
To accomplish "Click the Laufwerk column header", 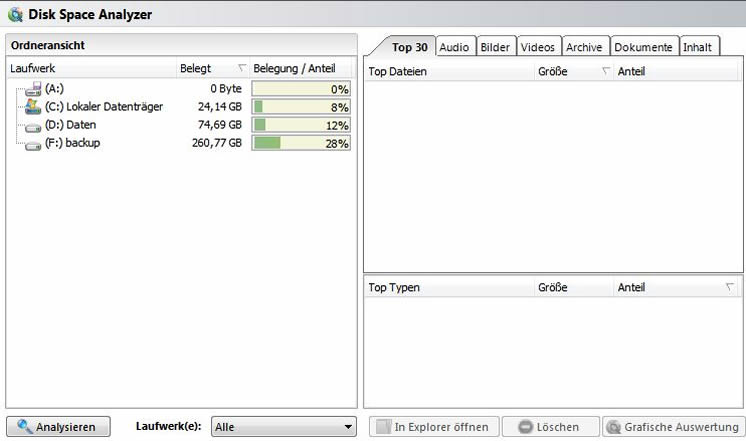I will point(91,68).
